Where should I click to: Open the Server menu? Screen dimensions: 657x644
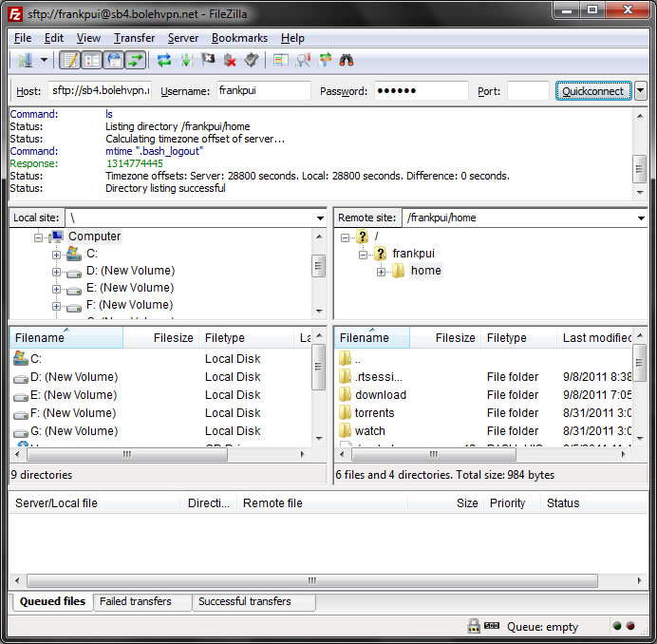(183, 38)
